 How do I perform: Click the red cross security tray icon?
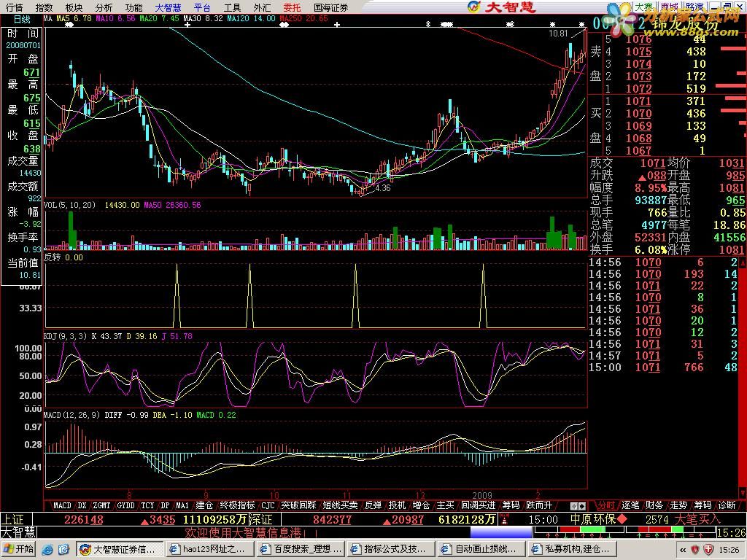pos(708,550)
